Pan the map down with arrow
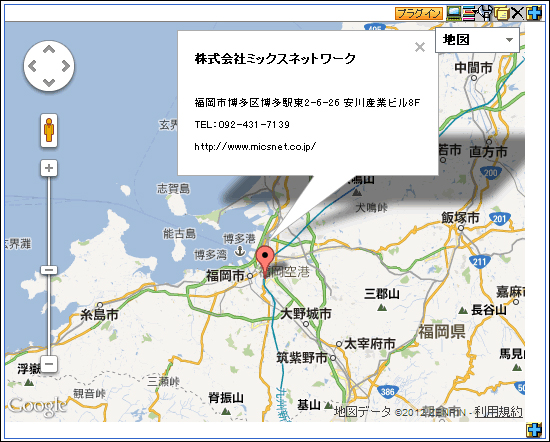Image resolution: width=550 pixels, height=442 pixels. tap(49, 83)
